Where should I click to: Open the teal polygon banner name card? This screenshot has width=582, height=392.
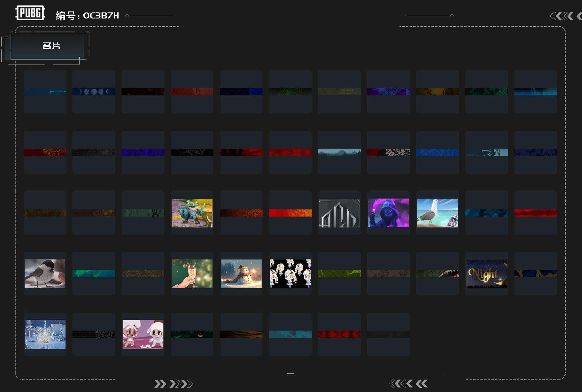(290, 334)
